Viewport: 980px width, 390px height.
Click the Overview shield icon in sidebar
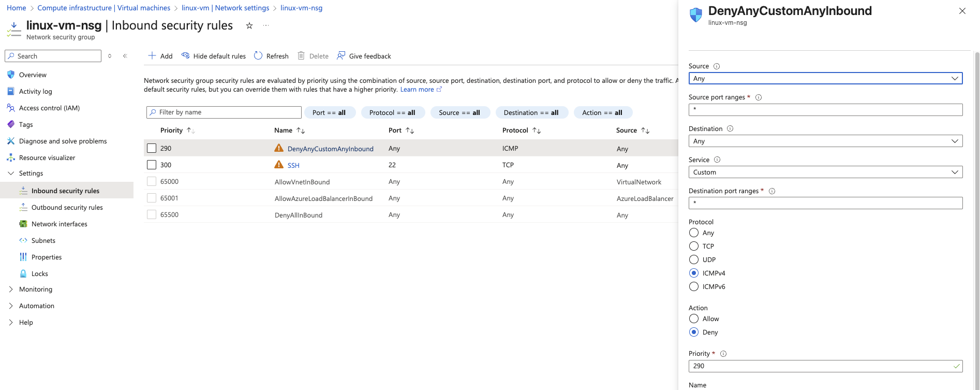tap(11, 75)
